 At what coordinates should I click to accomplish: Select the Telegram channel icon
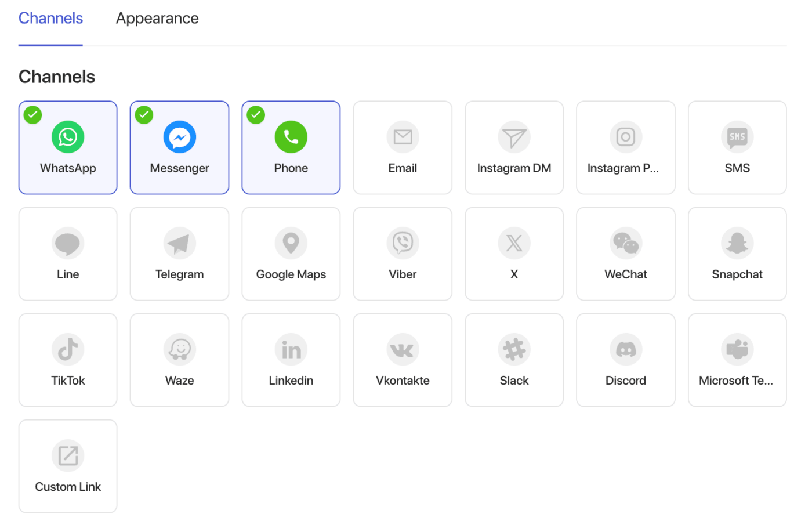point(179,243)
